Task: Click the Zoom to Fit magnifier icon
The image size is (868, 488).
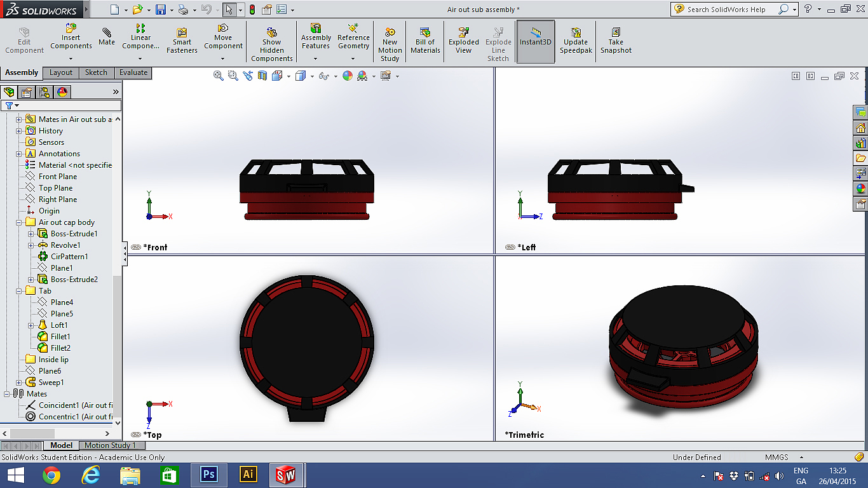Action: click(x=219, y=76)
